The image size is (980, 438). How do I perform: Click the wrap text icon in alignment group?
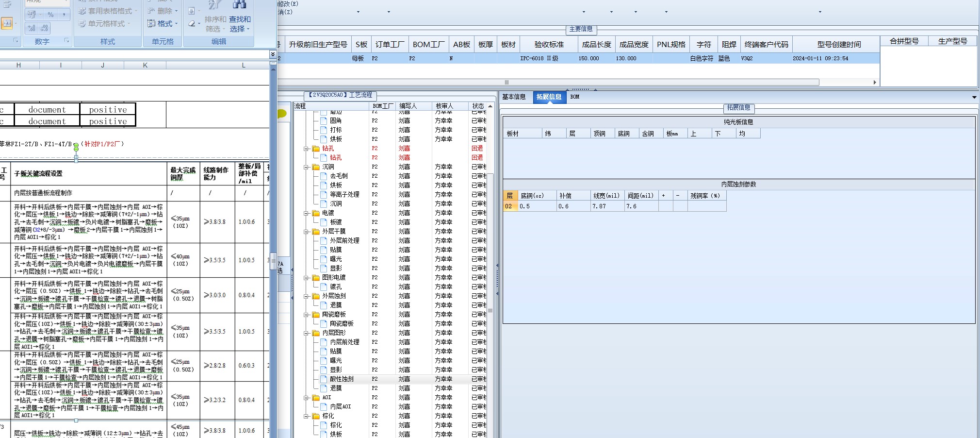pos(7,5)
